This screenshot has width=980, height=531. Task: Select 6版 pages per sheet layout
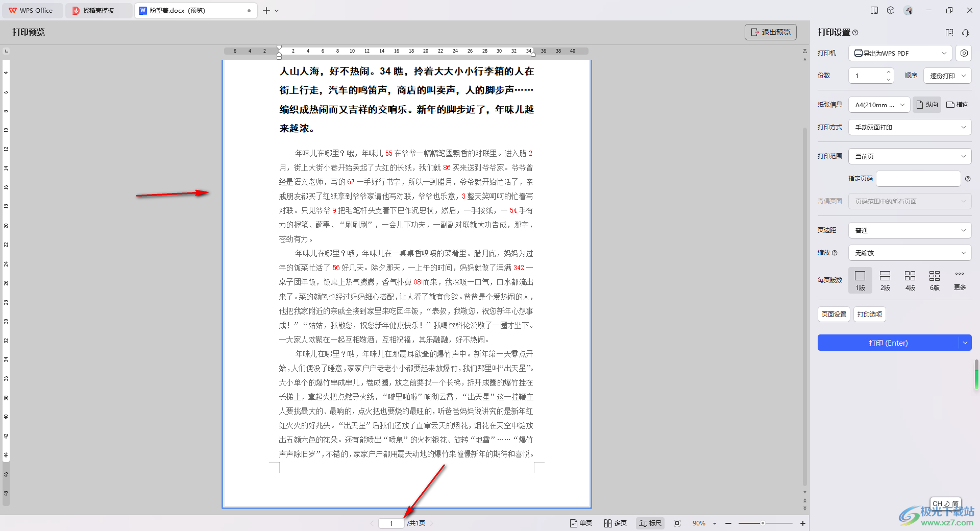click(x=935, y=280)
